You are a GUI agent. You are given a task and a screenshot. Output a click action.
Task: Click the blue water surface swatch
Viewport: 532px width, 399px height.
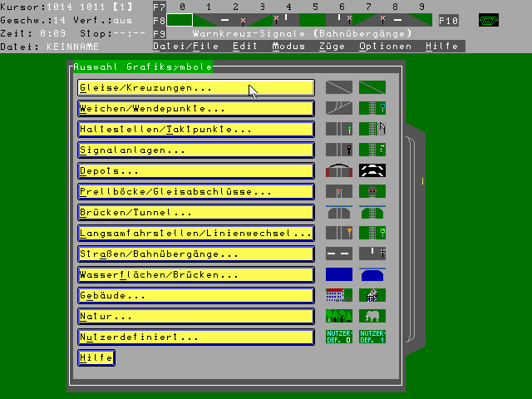tap(338, 274)
